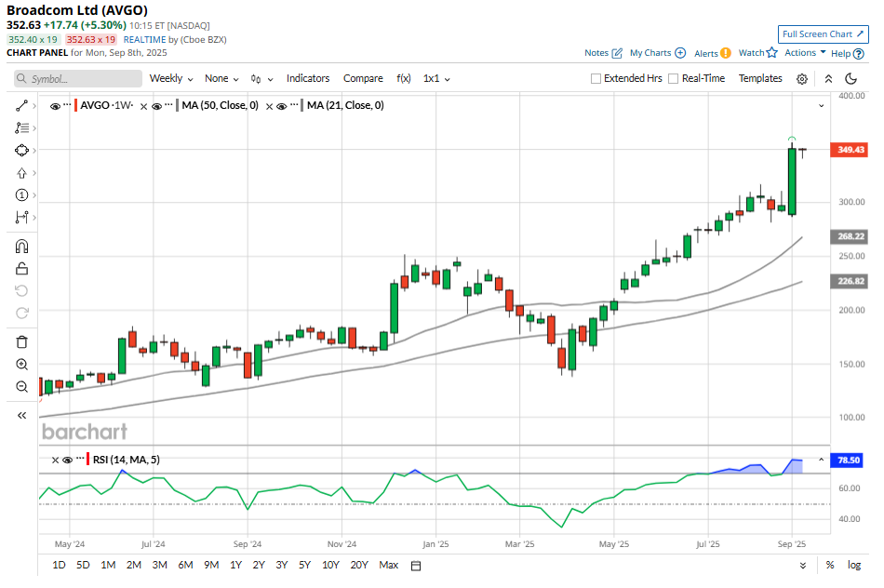Select the price measure tool

click(x=21, y=217)
